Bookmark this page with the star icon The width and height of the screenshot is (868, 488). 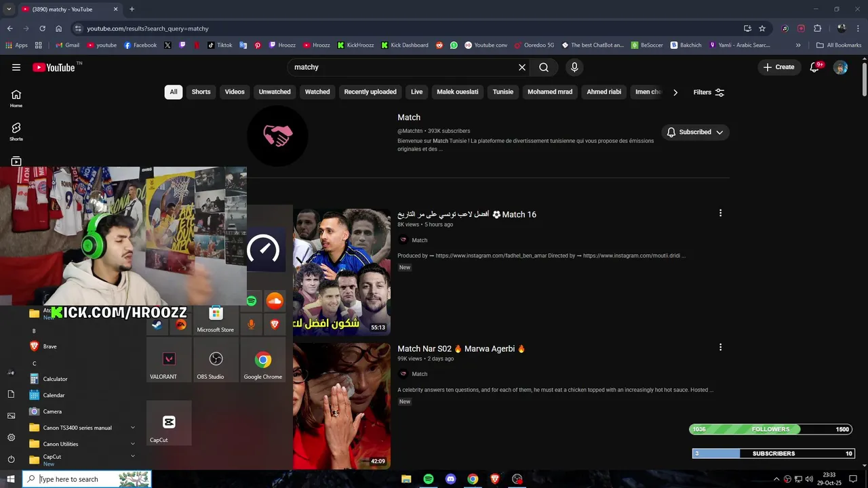pos(762,28)
